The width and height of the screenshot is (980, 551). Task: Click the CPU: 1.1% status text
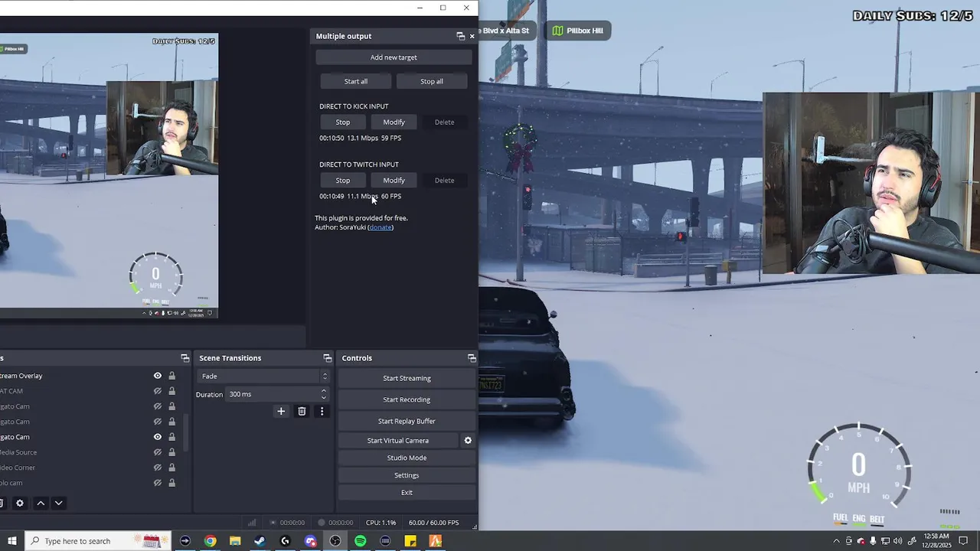click(x=381, y=523)
